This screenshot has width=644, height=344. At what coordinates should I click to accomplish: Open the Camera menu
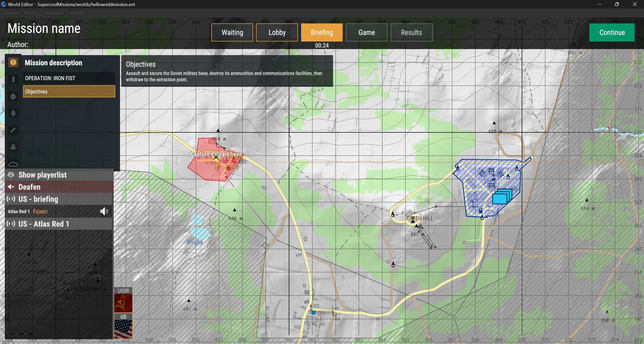click(11, 13)
